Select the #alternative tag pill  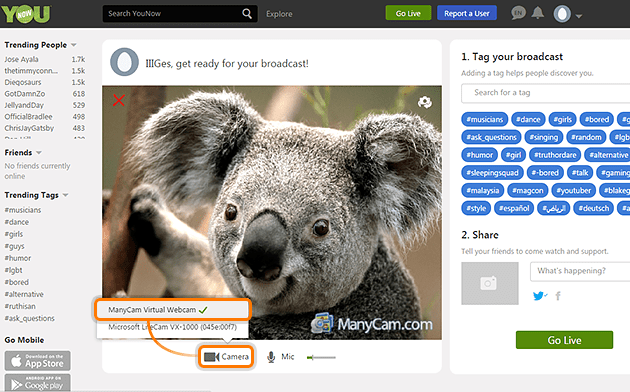pos(608,155)
